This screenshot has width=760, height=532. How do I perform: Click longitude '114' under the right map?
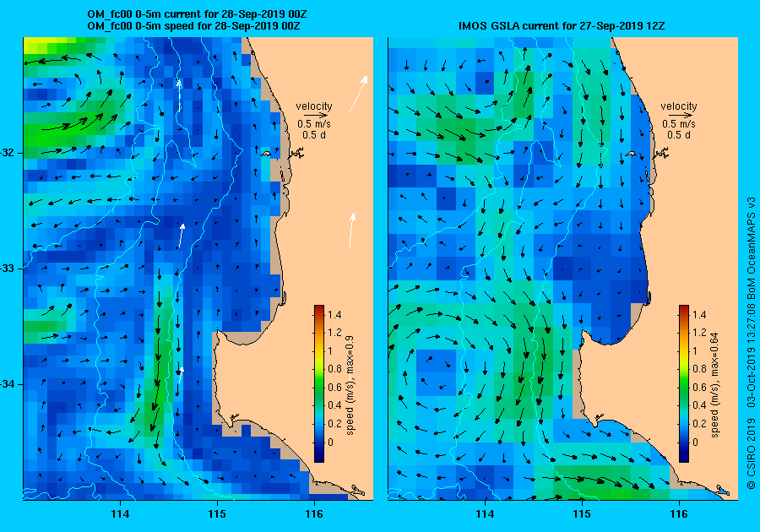tap(485, 514)
